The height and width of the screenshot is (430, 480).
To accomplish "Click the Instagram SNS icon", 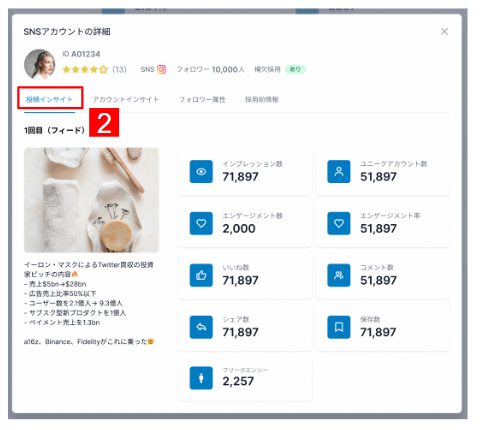I will (161, 69).
